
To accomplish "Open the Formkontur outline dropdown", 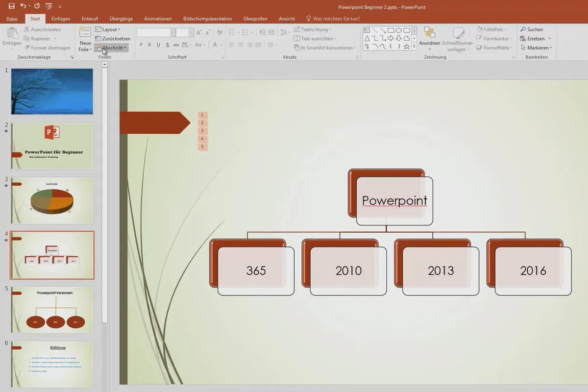I will (x=495, y=38).
